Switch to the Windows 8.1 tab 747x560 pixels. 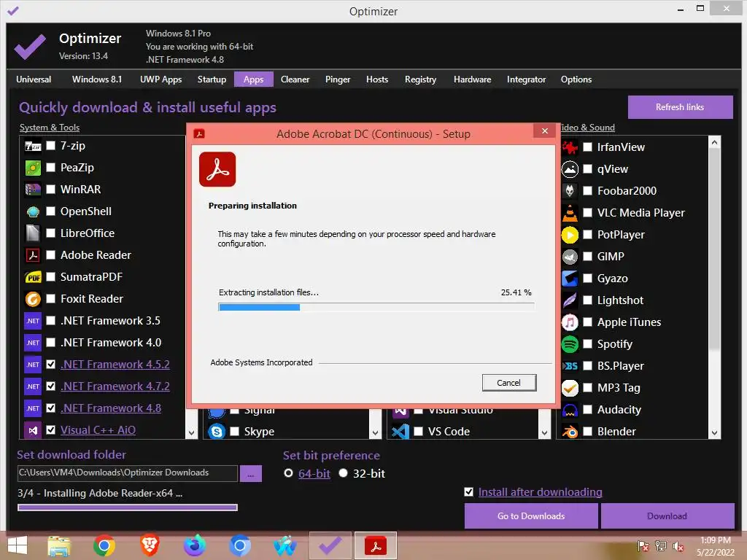(97, 79)
